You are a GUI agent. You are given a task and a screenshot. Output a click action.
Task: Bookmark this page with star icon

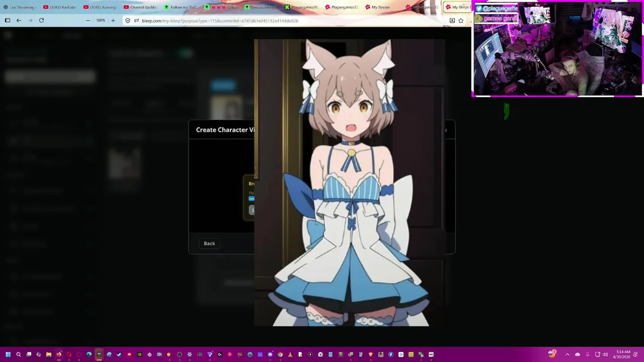click(461, 21)
